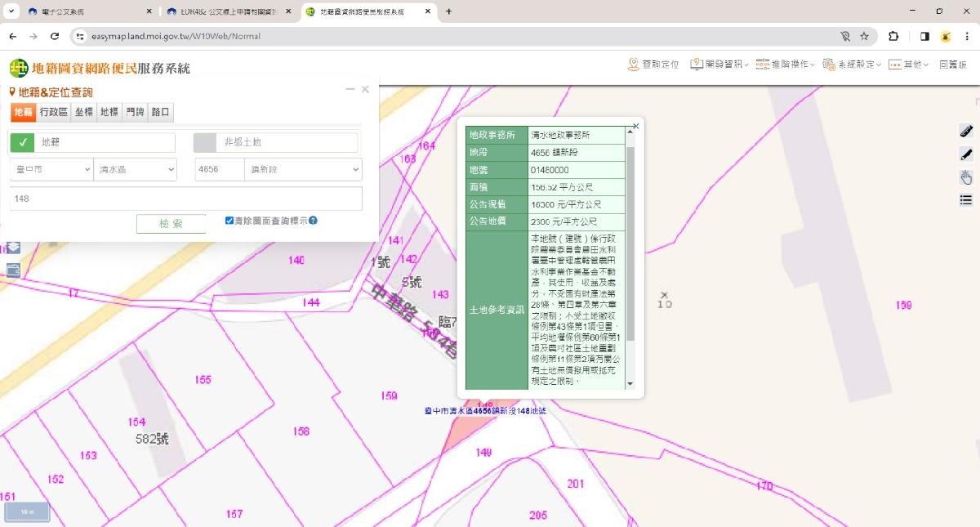
Task: Minimize the 地籍&定位查詢 panel
Action: (x=350, y=89)
